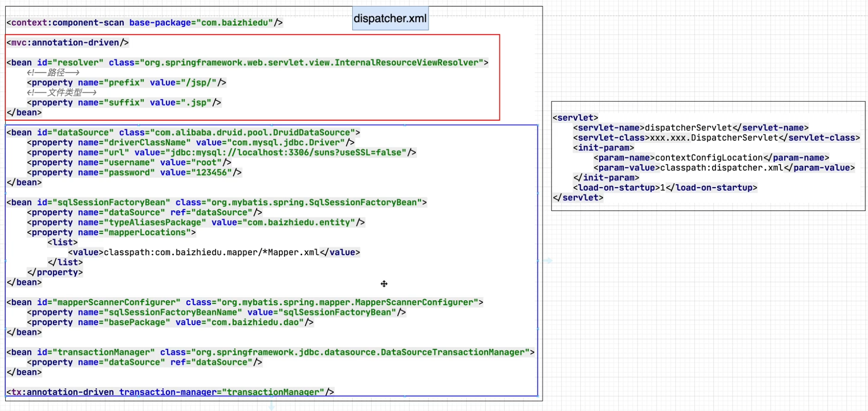Select the mapperScannerConfigurer bean opening tag

tap(245, 302)
